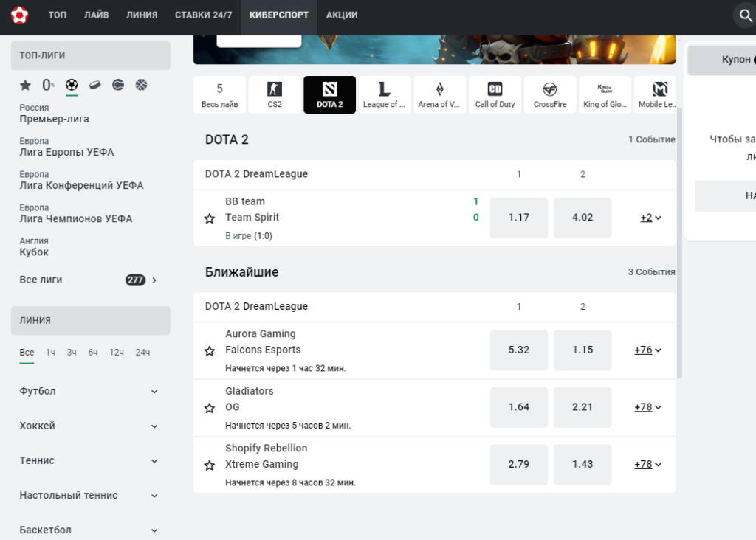Expand +78 markets for Gladiators vs OG

point(647,407)
